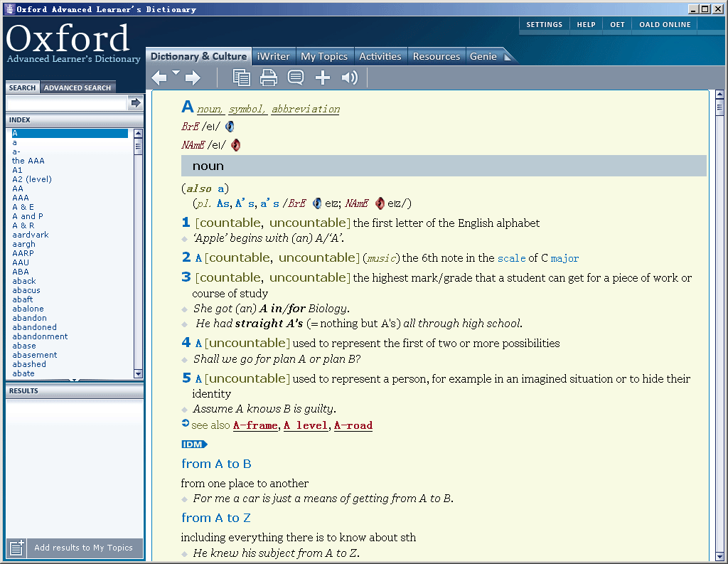Jump to the 'abbreviation' part of speech

pyautogui.click(x=306, y=110)
